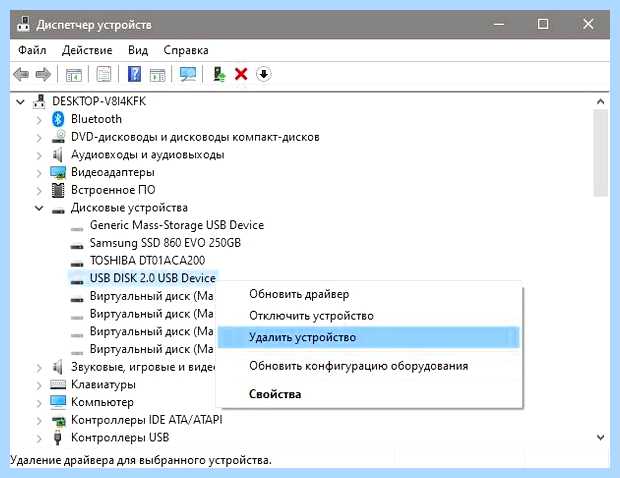Image resolution: width=620 pixels, height=478 pixels.
Task: Click the Back arrow toolbar icon
Action: 21,74
